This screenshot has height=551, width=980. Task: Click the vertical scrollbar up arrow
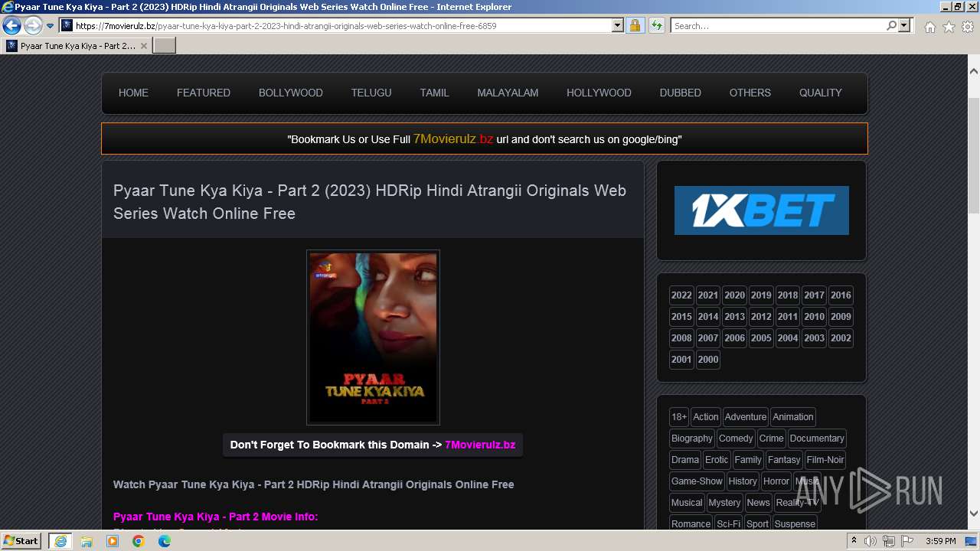[974, 70]
